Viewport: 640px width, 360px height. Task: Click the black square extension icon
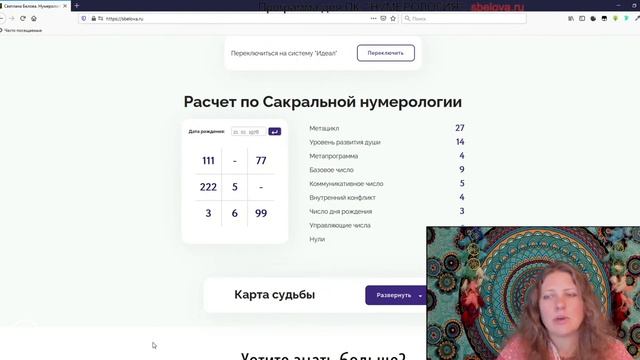point(604,18)
